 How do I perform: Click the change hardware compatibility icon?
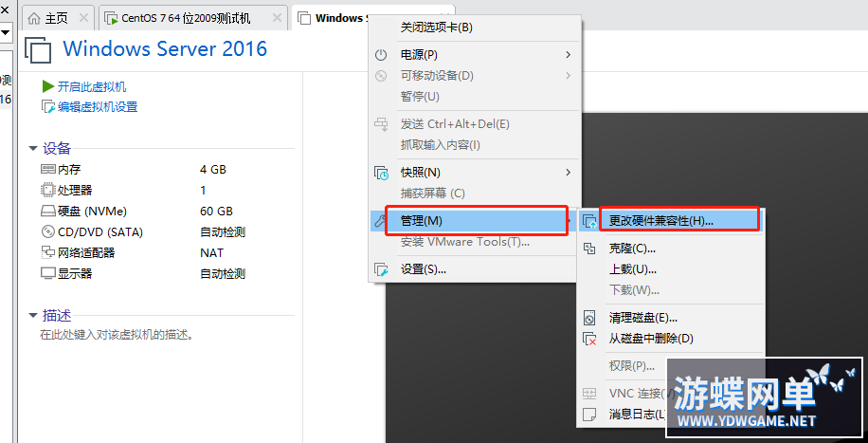click(590, 221)
